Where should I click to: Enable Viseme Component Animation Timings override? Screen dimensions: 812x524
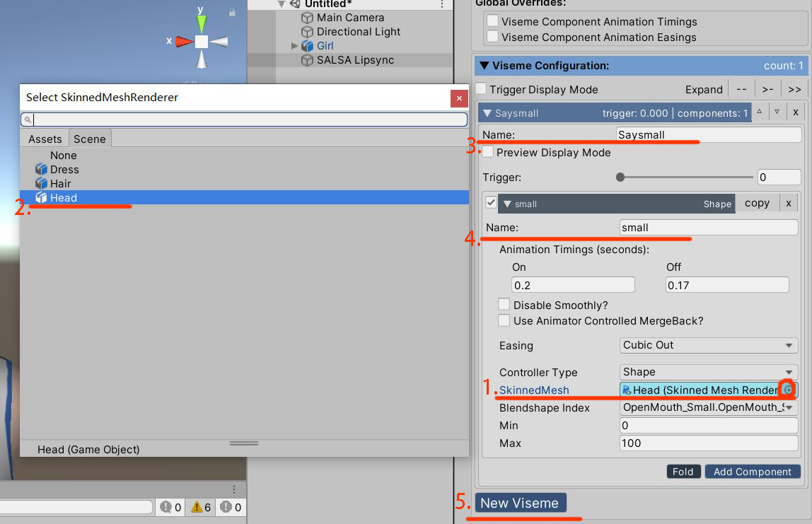pos(492,21)
